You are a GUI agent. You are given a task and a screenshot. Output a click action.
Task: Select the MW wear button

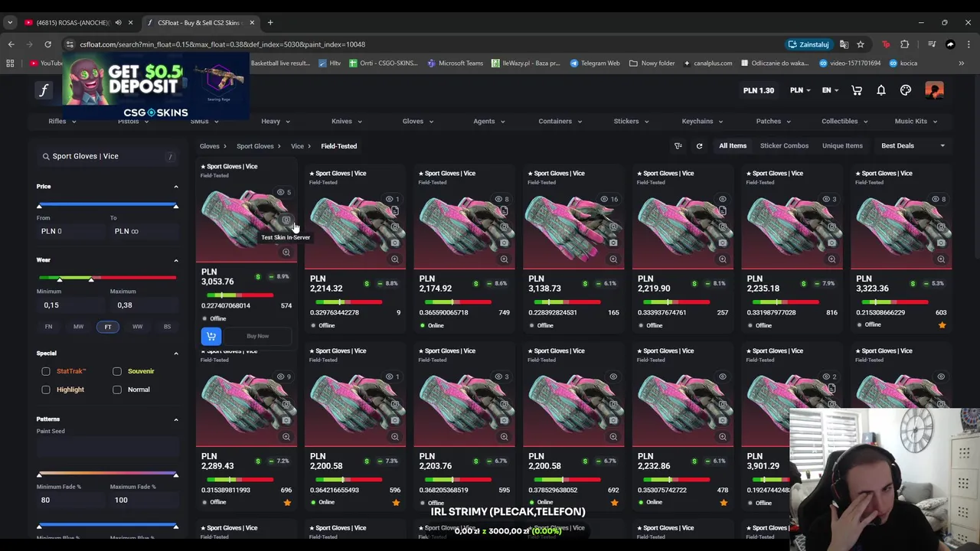coord(78,327)
